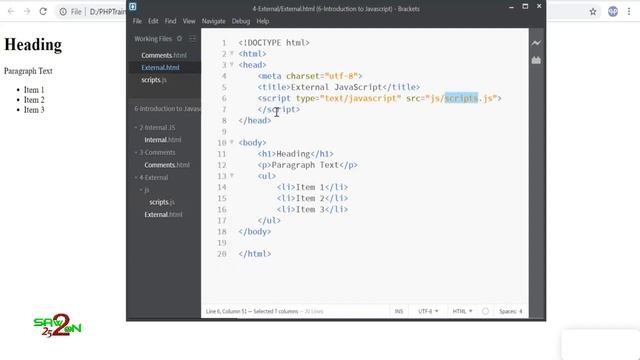Collapse the head tag fold on line 3

point(232,64)
